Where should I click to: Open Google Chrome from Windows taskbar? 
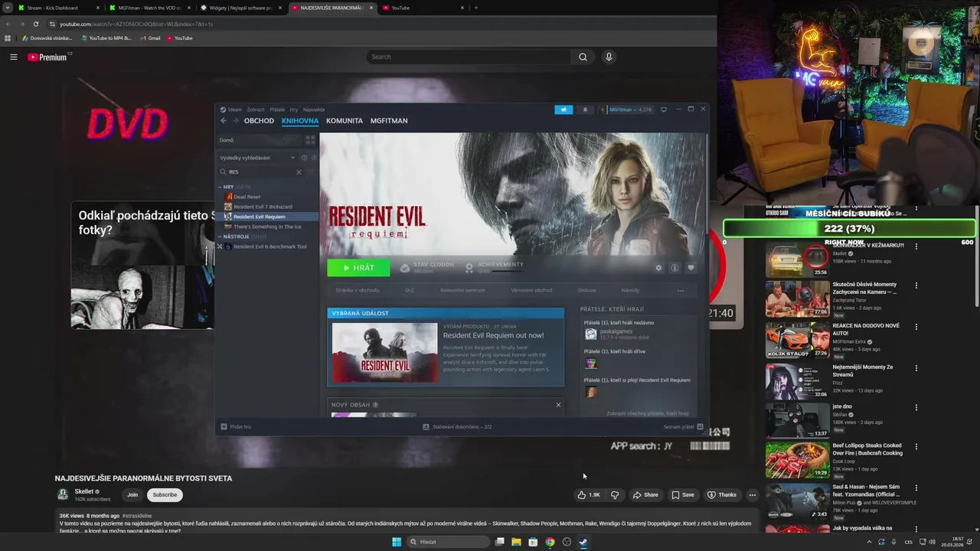tap(550, 542)
